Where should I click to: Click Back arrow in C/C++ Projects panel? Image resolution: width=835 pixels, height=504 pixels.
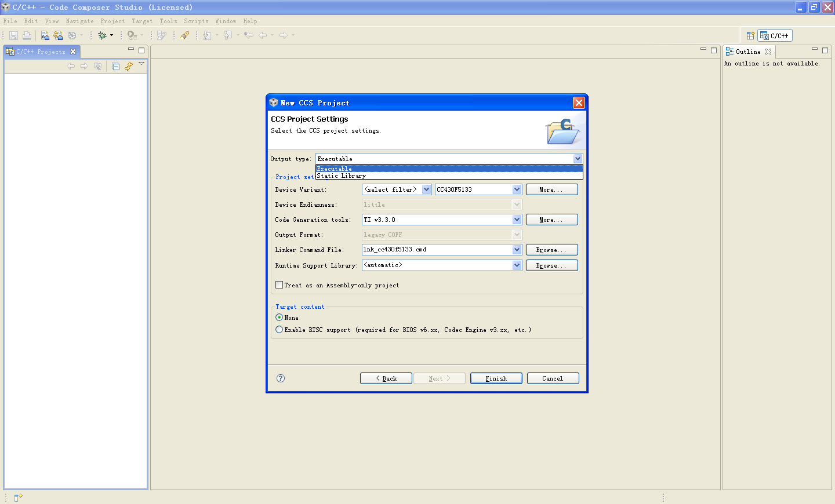point(71,66)
